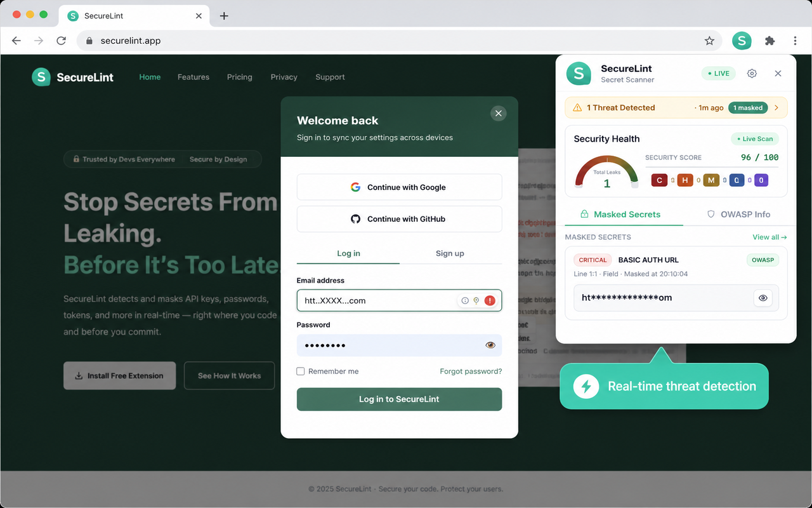Screen dimensions: 812x508
Task: Open the Pricing nav link
Action: click(x=240, y=77)
